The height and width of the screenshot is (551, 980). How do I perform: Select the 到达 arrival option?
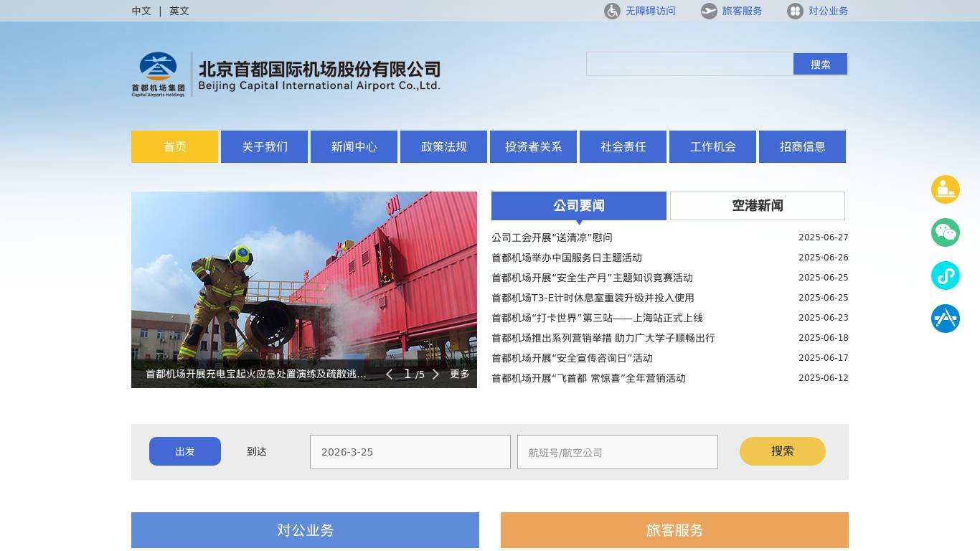click(x=257, y=451)
